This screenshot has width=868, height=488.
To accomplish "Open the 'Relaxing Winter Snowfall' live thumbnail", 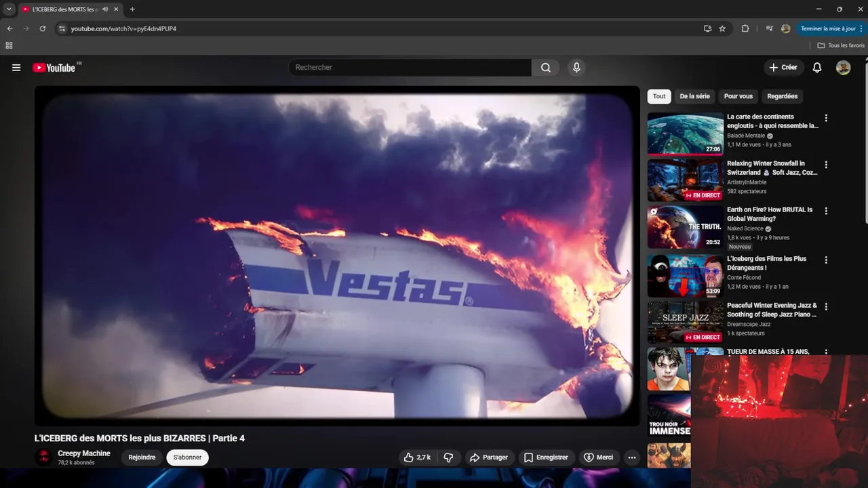I will tap(686, 180).
